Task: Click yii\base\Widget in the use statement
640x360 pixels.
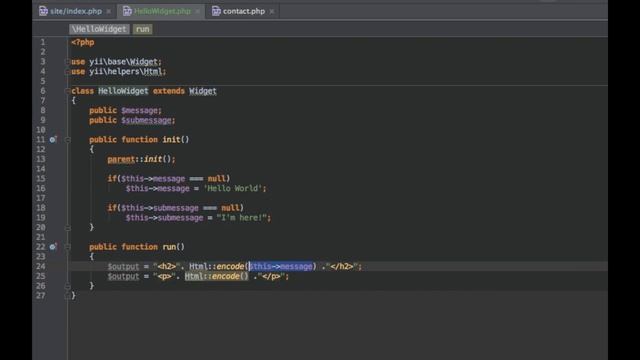Action: pos(123,62)
